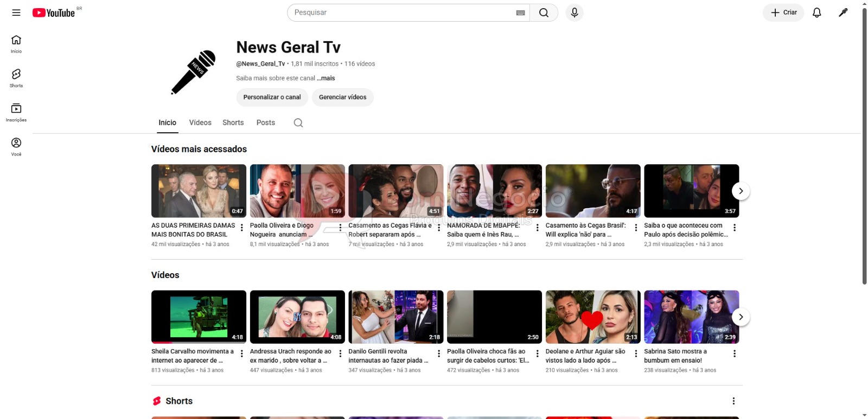Click the page vertical scrollbar
The width and height of the screenshot is (868, 419).
[x=864, y=146]
